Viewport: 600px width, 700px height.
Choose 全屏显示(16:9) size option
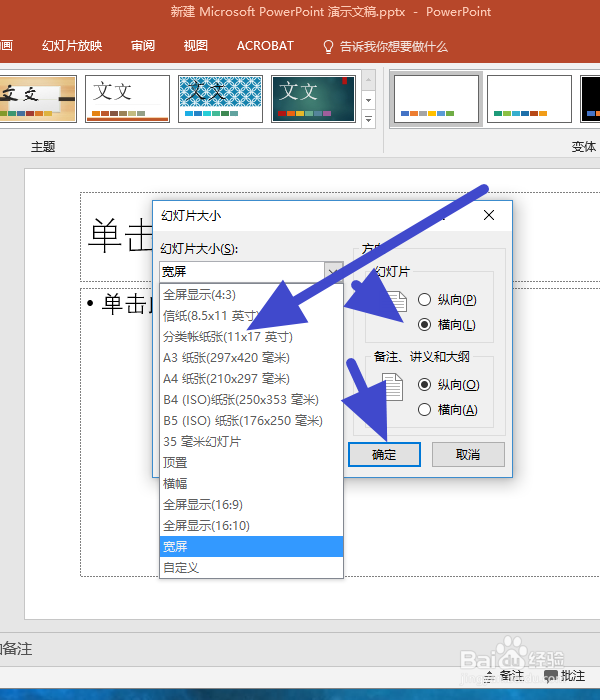[x=251, y=504]
